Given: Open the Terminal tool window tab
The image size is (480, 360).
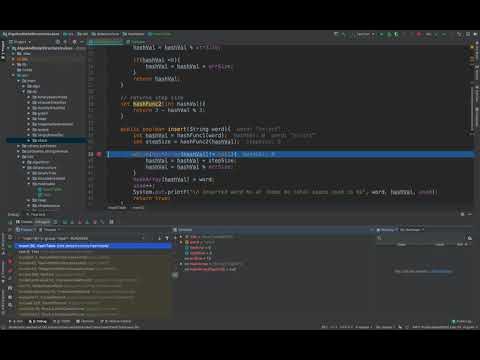Looking at the screenshot, I should tap(86, 321).
